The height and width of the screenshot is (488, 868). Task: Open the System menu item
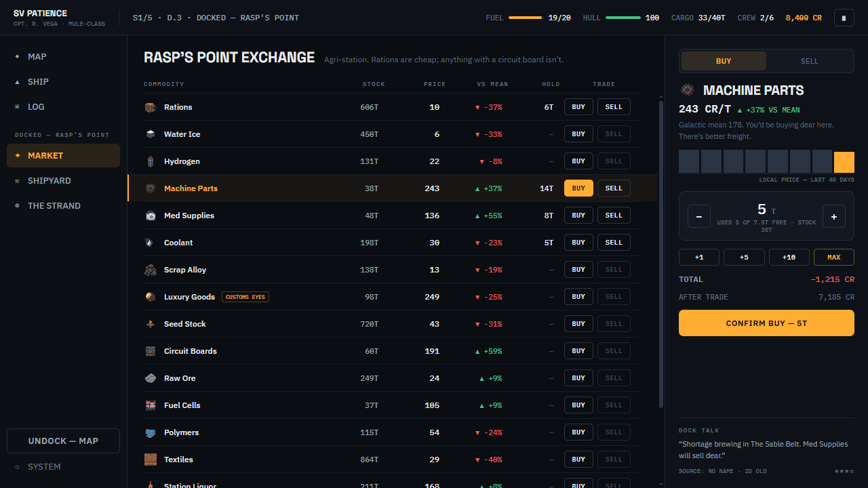pyautogui.click(x=63, y=466)
